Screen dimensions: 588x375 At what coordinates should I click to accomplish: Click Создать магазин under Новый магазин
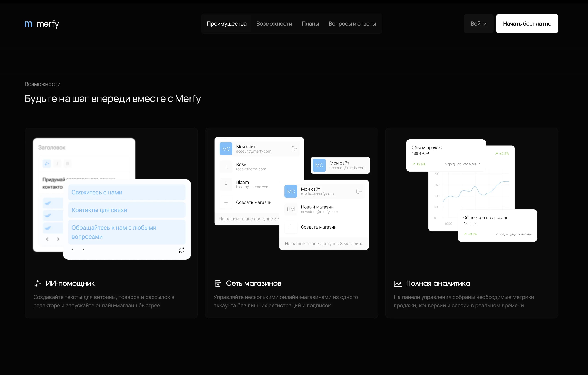click(318, 227)
